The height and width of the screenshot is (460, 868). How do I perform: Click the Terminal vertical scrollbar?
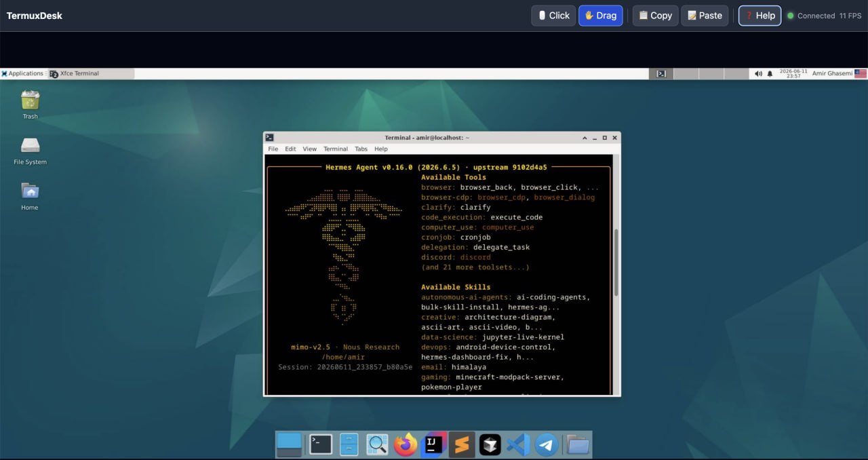[x=616, y=262]
